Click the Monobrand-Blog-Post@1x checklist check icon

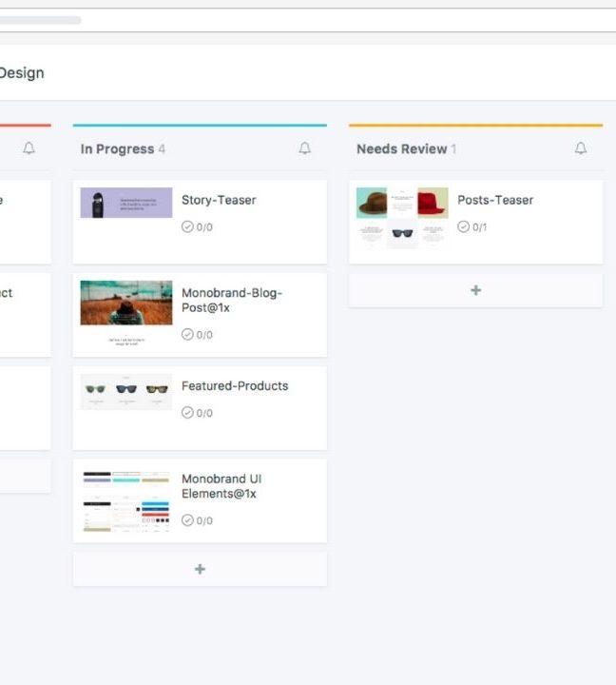[x=187, y=334]
